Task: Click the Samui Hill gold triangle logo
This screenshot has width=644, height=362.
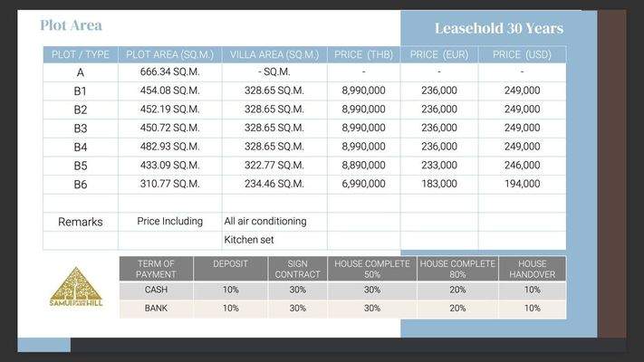Action: click(x=76, y=287)
